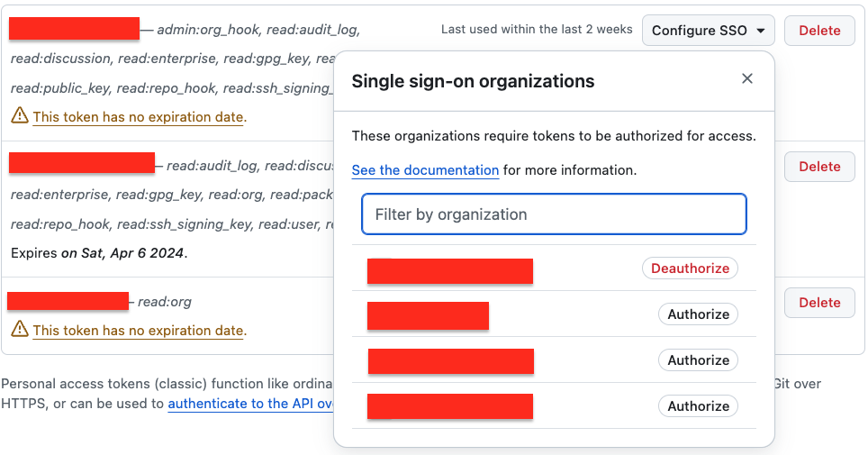Viewport: 868px width, 455px height.
Task: Authorize the second organization in the list
Action: point(698,314)
